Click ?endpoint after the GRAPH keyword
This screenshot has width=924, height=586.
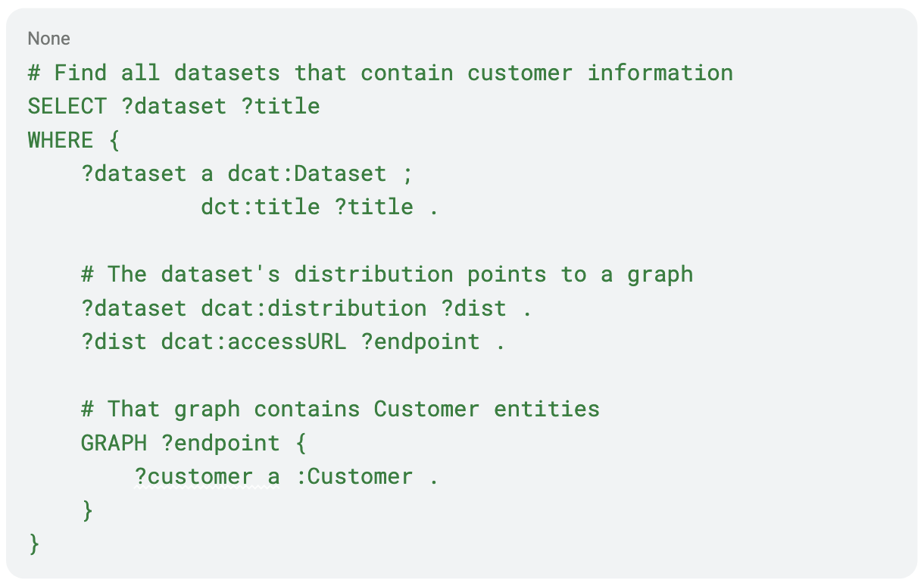(220, 442)
